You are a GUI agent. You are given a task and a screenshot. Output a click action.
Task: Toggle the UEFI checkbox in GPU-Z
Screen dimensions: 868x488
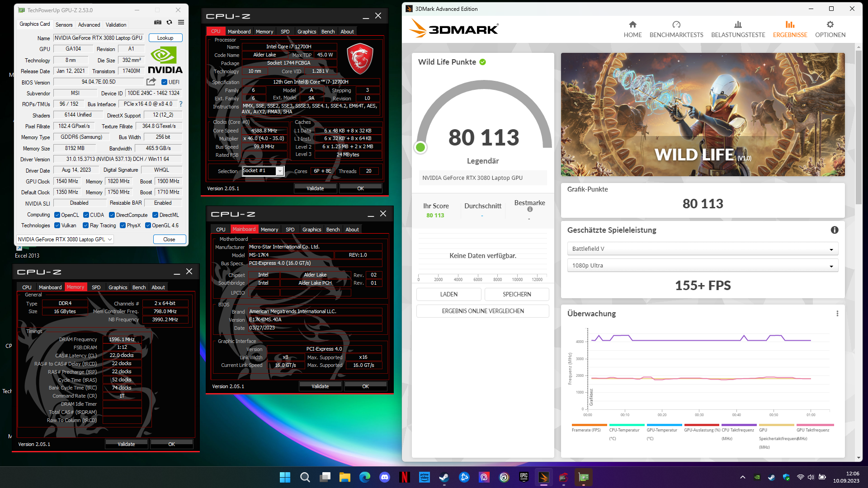[165, 82]
